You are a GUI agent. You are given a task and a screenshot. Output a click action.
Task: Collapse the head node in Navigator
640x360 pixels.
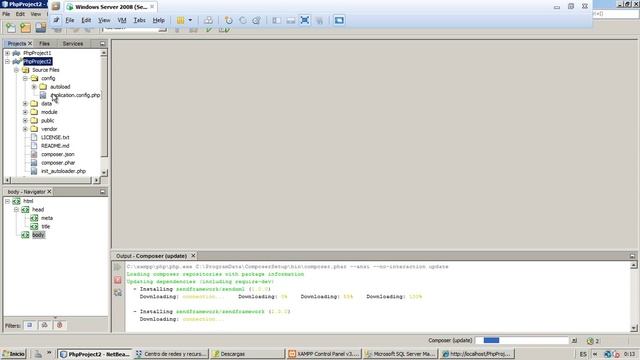(x=16, y=210)
